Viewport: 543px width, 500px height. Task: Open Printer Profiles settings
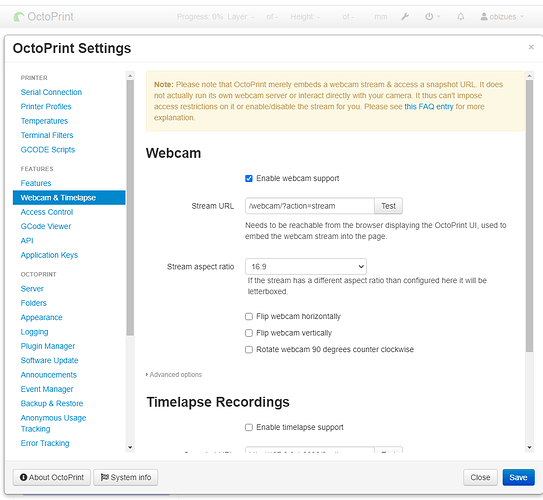(x=46, y=107)
